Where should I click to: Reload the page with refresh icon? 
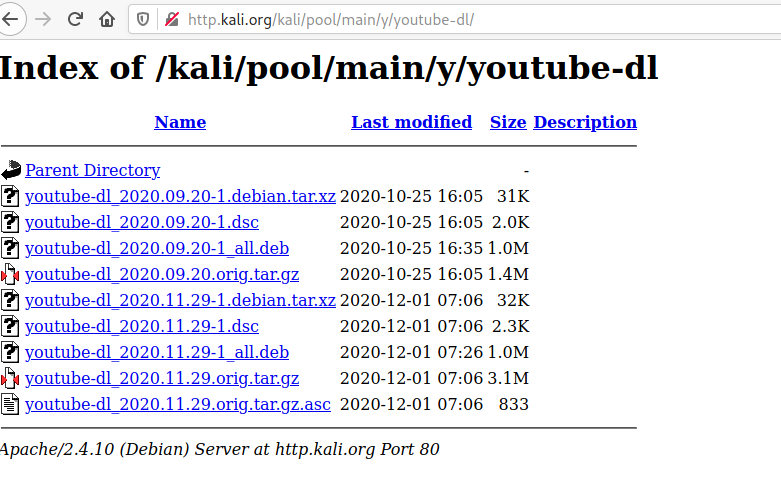pos(75,19)
